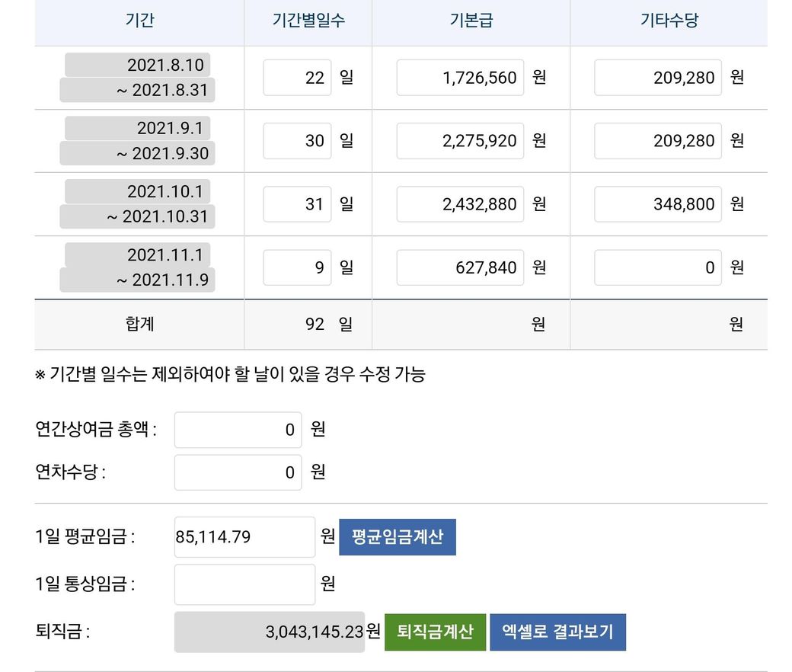Edit the 연간상여금 총액 input field
Screen dimensions: 792x672
238,430
